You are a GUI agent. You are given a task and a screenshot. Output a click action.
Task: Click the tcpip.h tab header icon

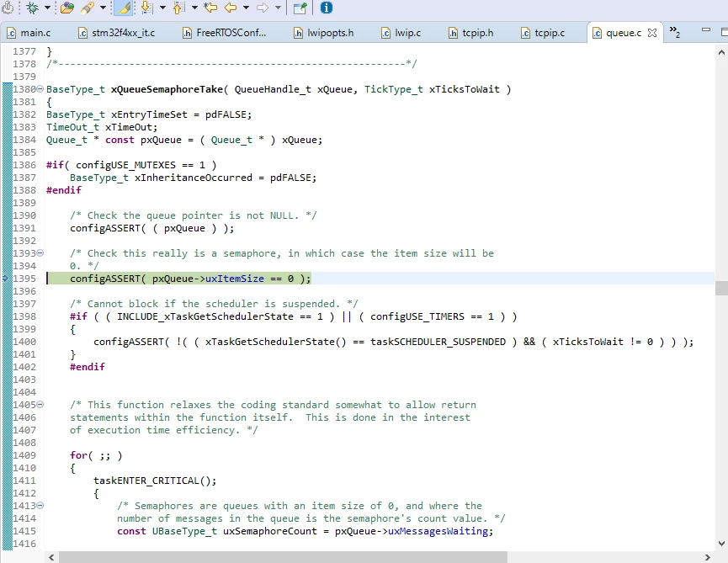[x=453, y=33]
